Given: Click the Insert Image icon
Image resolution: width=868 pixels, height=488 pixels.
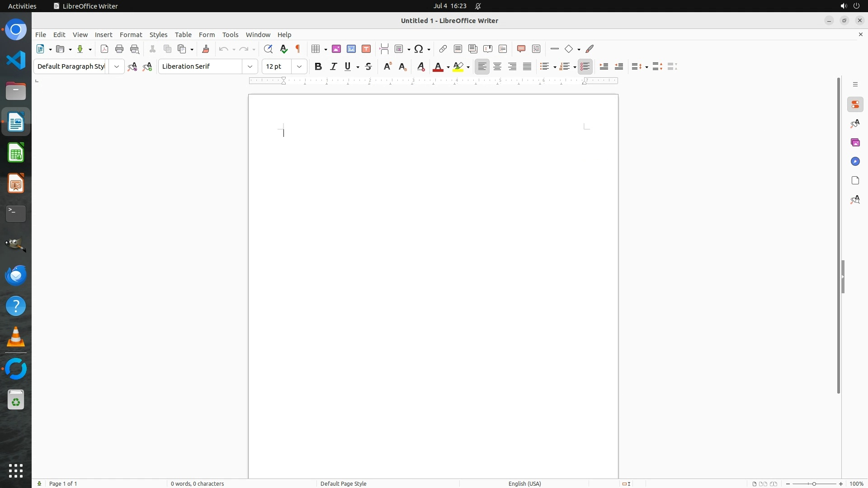Looking at the screenshot, I should coord(336,49).
